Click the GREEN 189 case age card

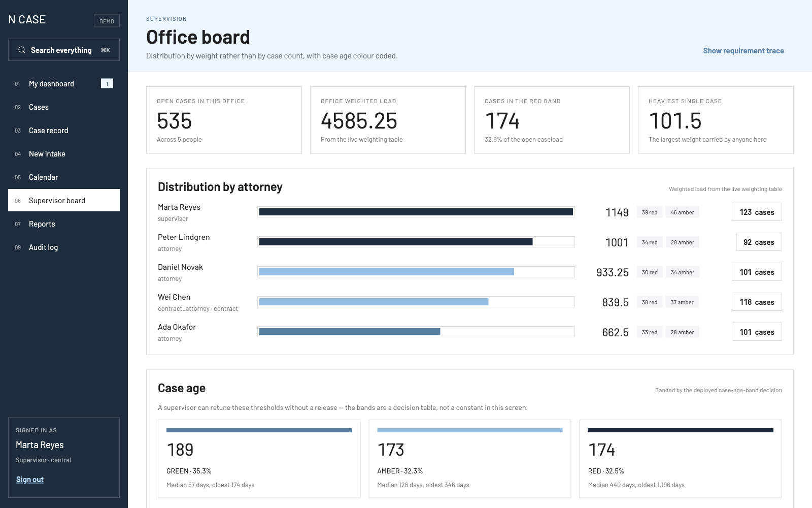259,459
